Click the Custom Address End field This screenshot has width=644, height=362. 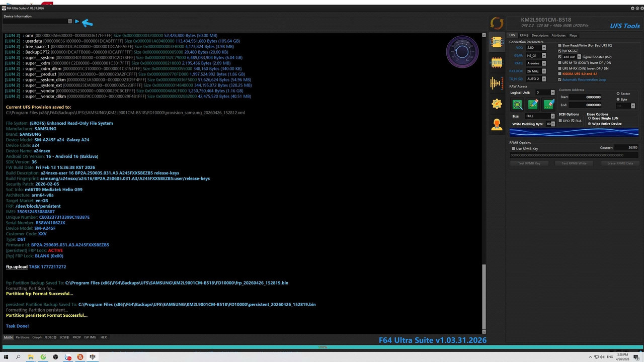tap(586, 105)
